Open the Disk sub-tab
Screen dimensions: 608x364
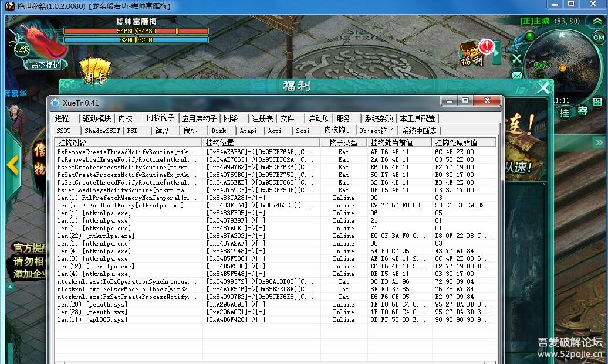coord(219,131)
